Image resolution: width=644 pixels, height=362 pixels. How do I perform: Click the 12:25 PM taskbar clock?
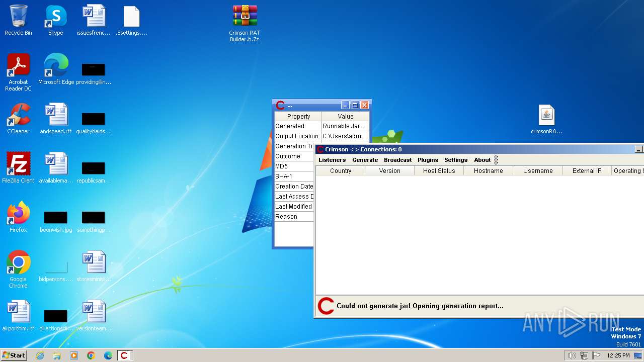(x=618, y=355)
